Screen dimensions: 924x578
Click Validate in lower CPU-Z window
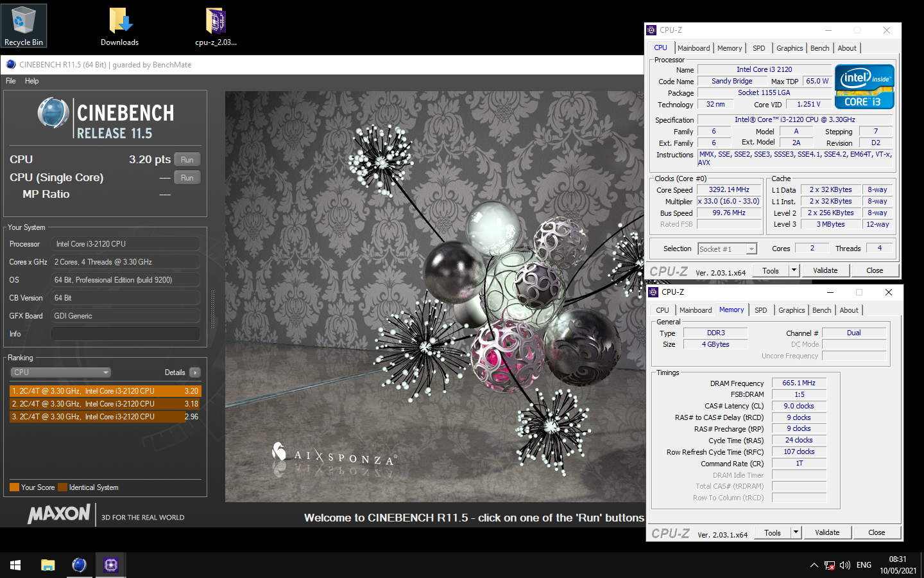(x=827, y=533)
